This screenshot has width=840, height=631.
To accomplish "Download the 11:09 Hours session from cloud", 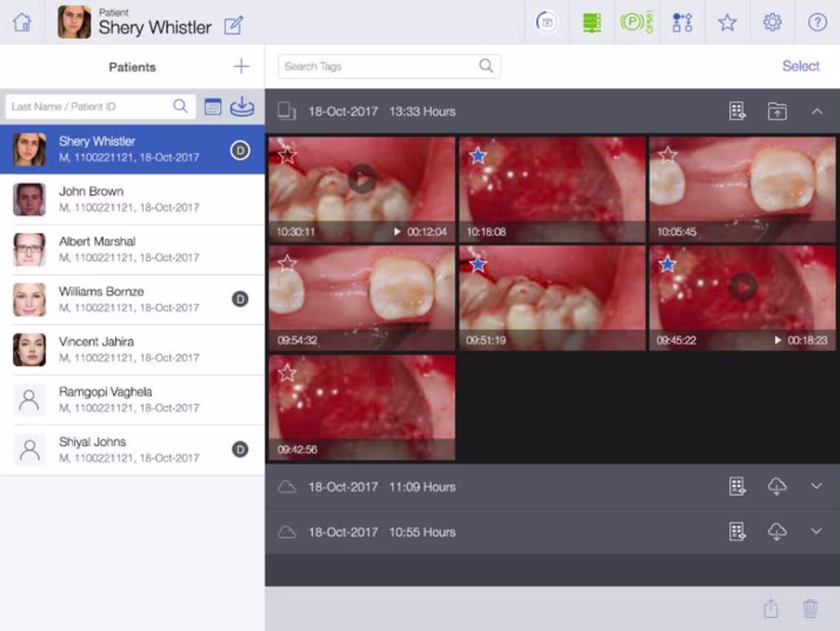I will tap(777, 487).
